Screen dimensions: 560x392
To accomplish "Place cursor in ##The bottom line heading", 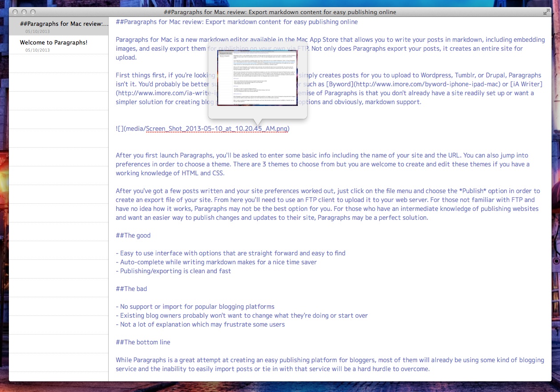I will click(x=143, y=342).
